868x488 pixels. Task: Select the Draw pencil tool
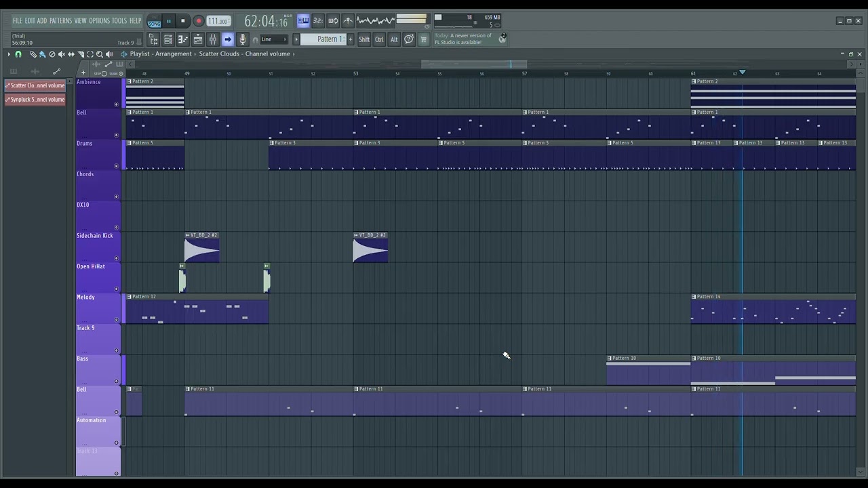(x=33, y=54)
